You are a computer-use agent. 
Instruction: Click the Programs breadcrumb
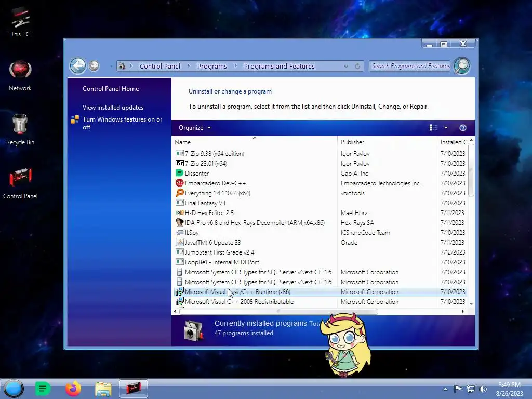tap(212, 66)
